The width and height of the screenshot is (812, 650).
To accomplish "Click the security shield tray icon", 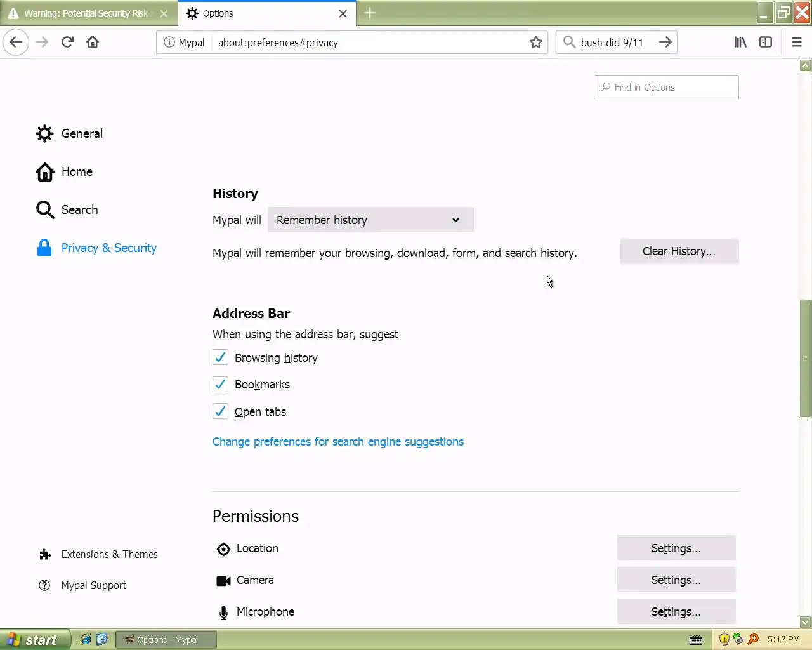I will 724,639.
